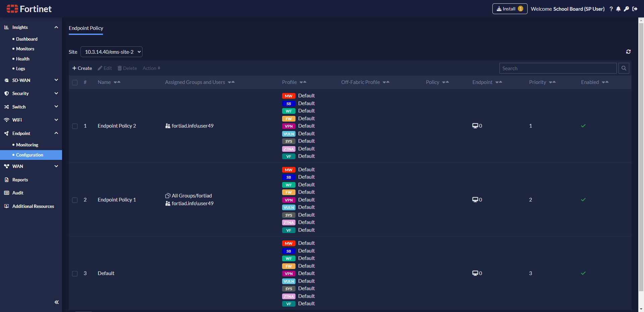The height and width of the screenshot is (312, 644).
Task: Open the notifications bell icon
Action: click(619, 9)
